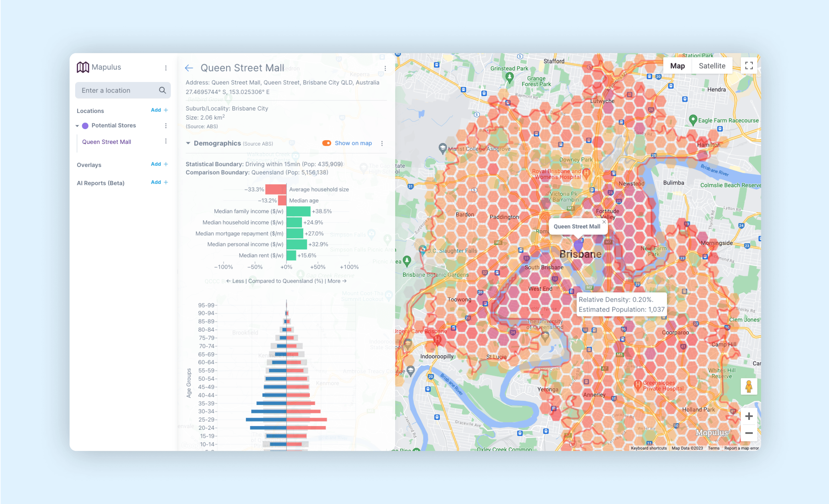Click the Median family income green bar
Screen dimensions: 829x504
point(298,211)
